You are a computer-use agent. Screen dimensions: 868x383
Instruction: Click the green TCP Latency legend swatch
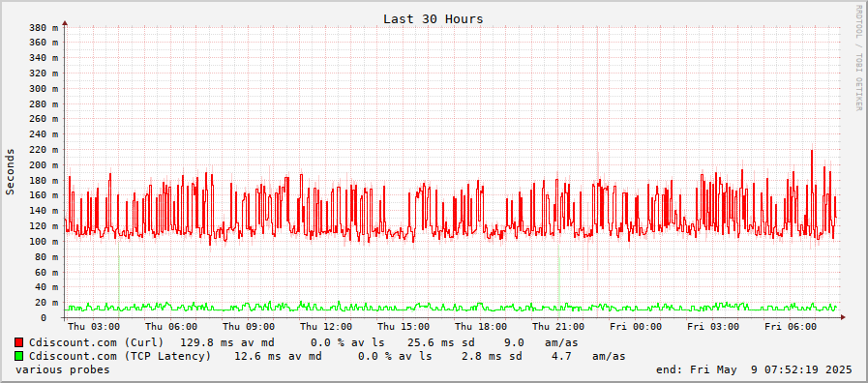18,356
